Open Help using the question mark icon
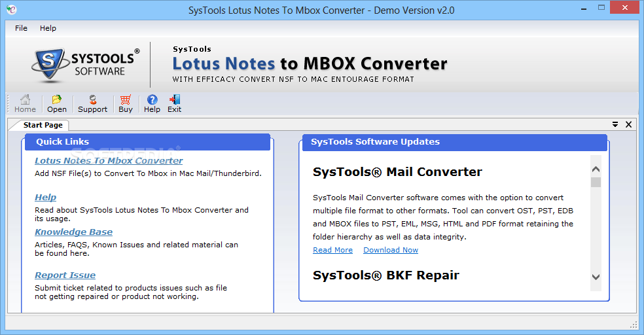This screenshot has height=335, width=644. click(152, 103)
